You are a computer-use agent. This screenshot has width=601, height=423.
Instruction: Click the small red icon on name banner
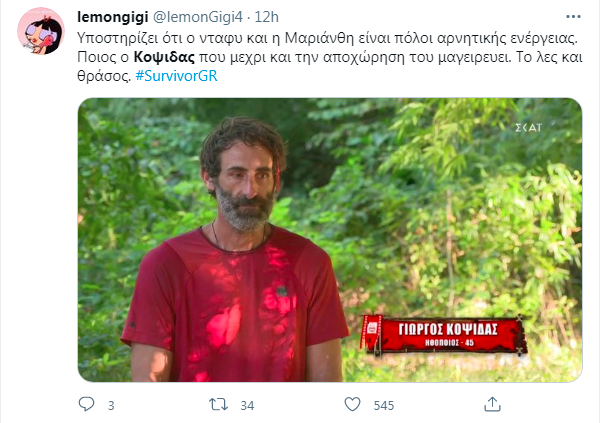coord(372,328)
